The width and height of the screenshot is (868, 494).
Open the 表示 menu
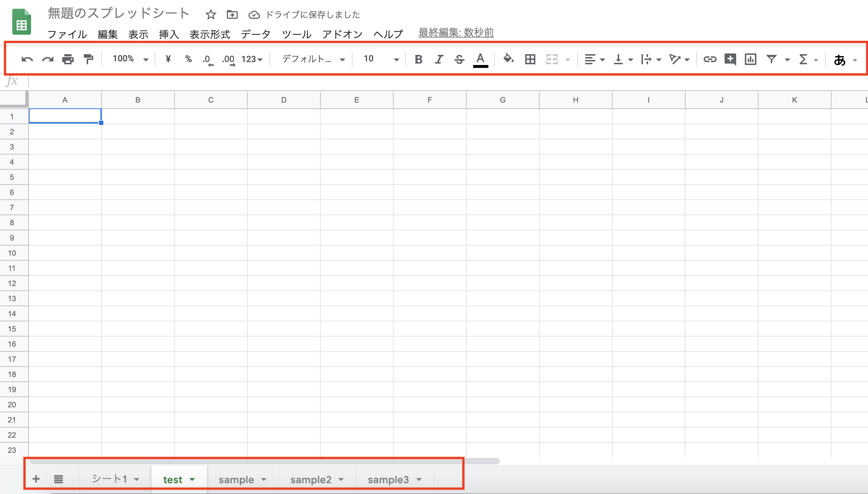coord(138,34)
